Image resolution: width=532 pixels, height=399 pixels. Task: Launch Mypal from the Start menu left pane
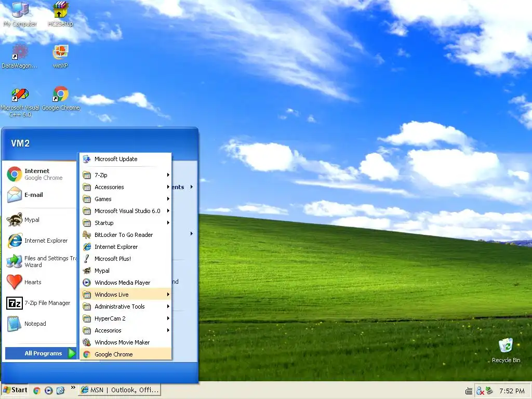39,220
